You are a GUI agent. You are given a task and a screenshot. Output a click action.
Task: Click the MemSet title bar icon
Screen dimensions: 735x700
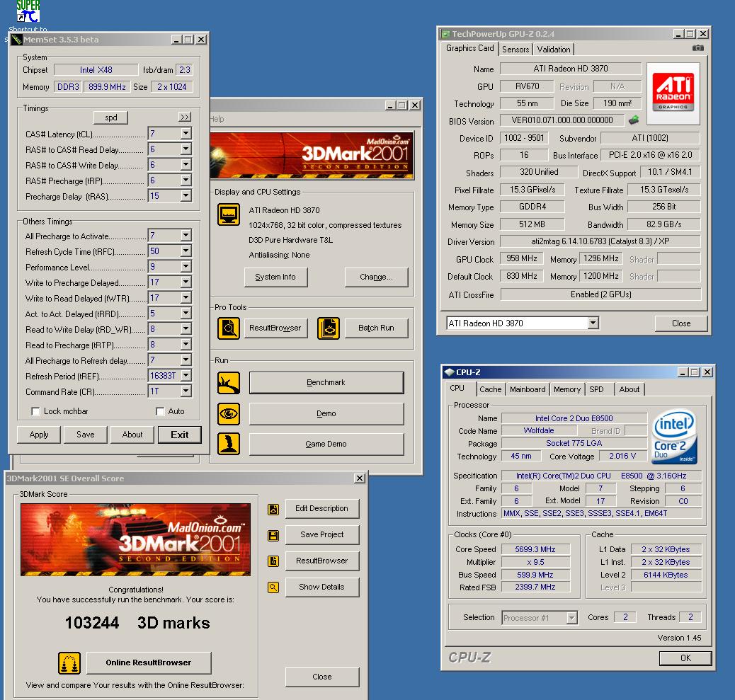pos(17,40)
